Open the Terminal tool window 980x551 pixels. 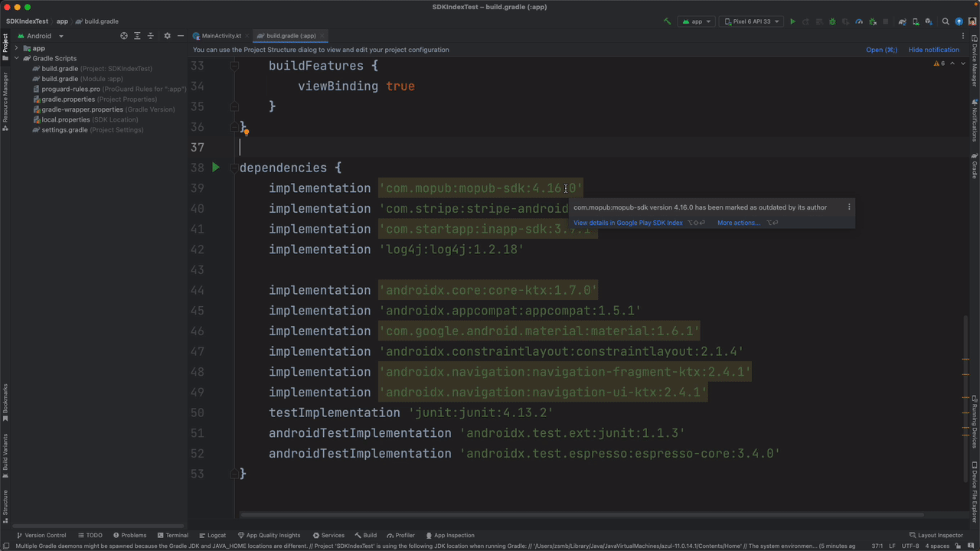172,536
